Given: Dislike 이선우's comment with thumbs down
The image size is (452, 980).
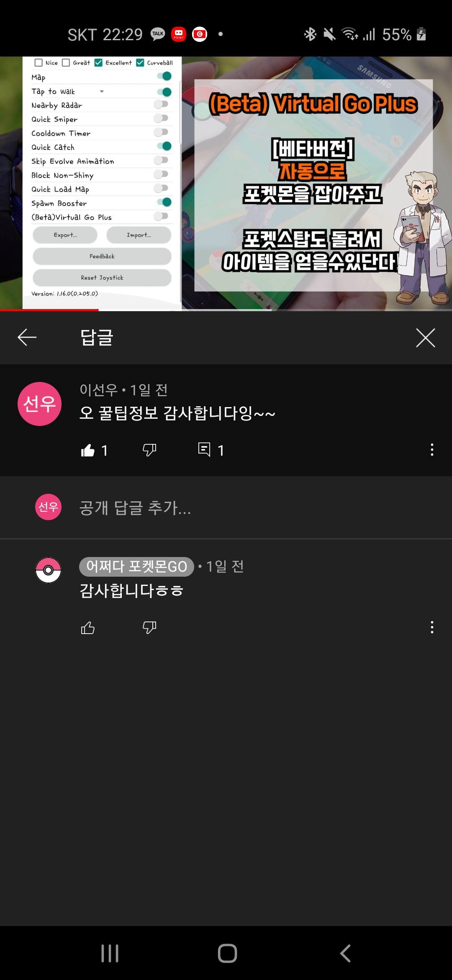Looking at the screenshot, I should click(x=149, y=450).
